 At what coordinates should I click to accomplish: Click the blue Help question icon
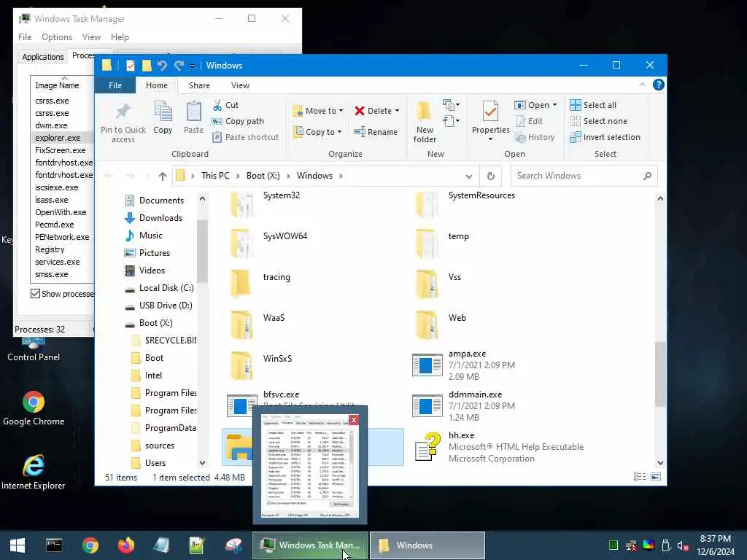tap(659, 85)
